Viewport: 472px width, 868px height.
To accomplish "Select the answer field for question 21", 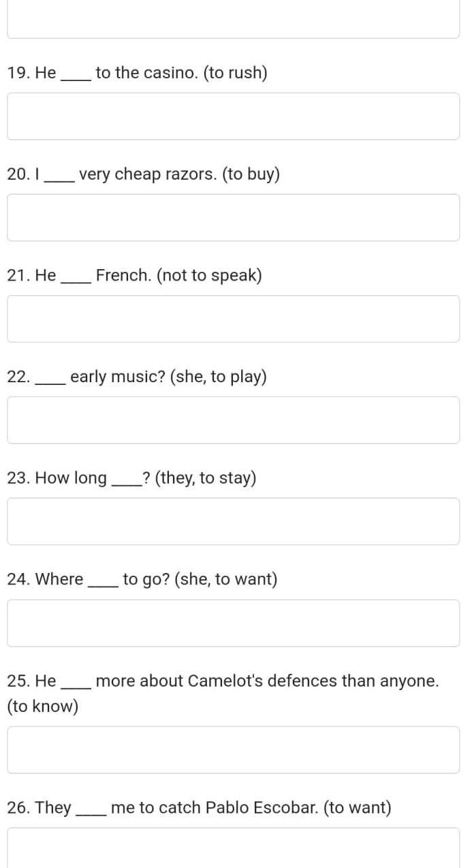I will pyautogui.click(x=233, y=319).
